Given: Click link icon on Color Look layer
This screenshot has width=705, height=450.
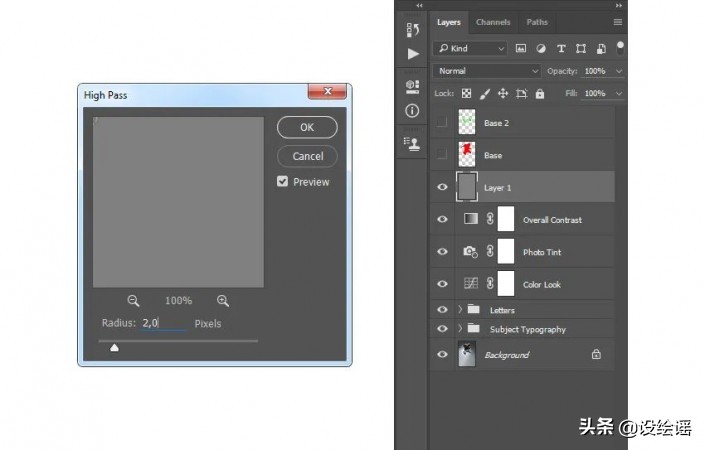Looking at the screenshot, I should pos(490,283).
